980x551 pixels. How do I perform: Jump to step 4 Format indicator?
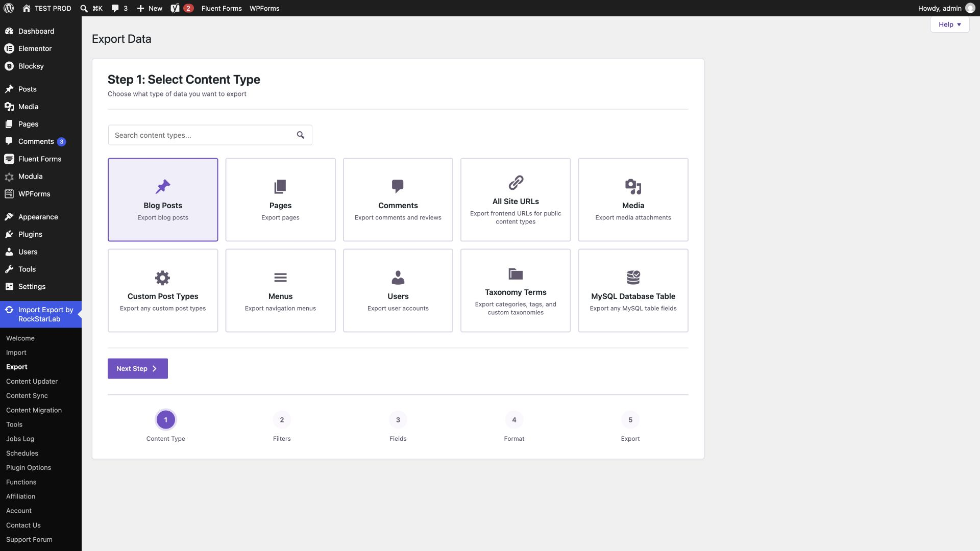pyautogui.click(x=514, y=420)
